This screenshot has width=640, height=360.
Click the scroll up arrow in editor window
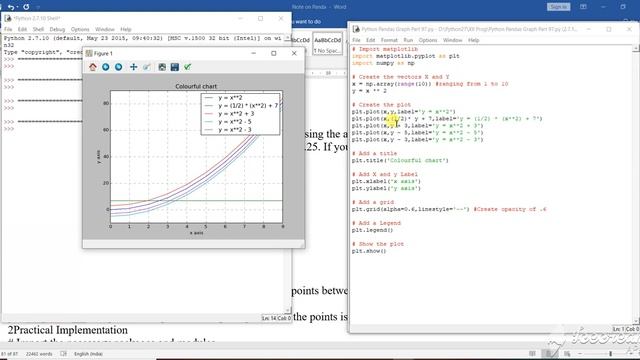636,49
